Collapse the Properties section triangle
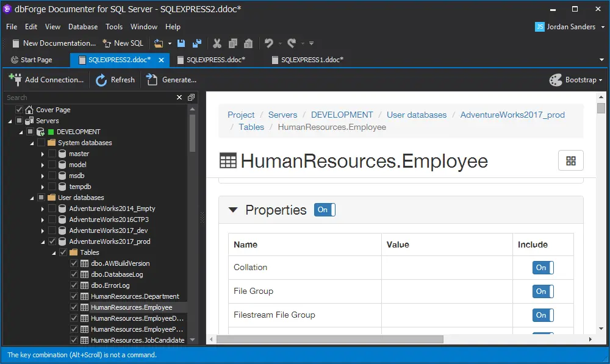 click(233, 210)
